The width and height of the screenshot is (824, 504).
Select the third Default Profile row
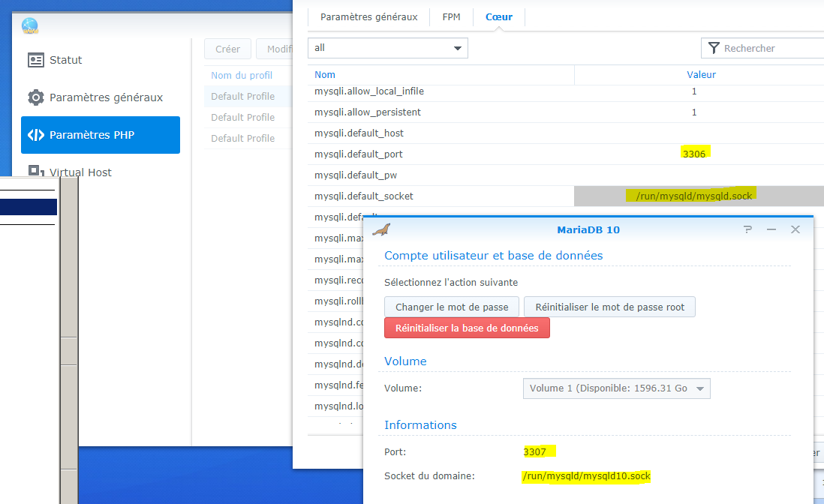tap(248, 138)
